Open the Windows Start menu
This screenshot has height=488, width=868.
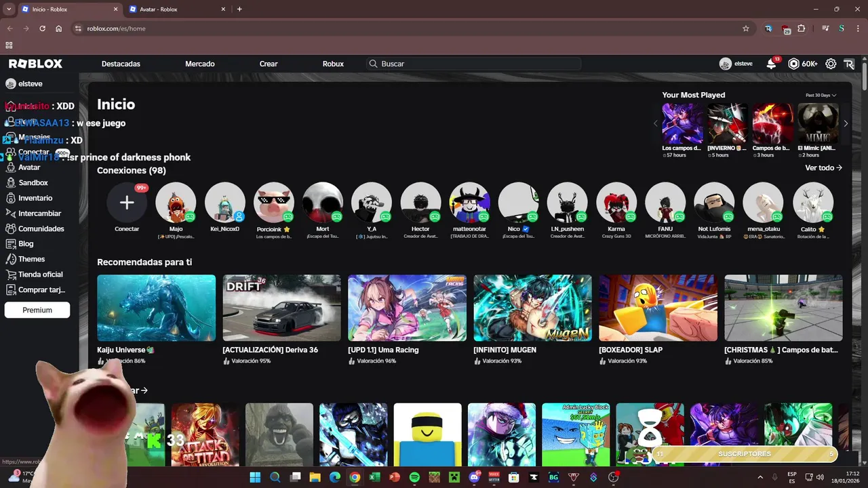pos(255,477)
